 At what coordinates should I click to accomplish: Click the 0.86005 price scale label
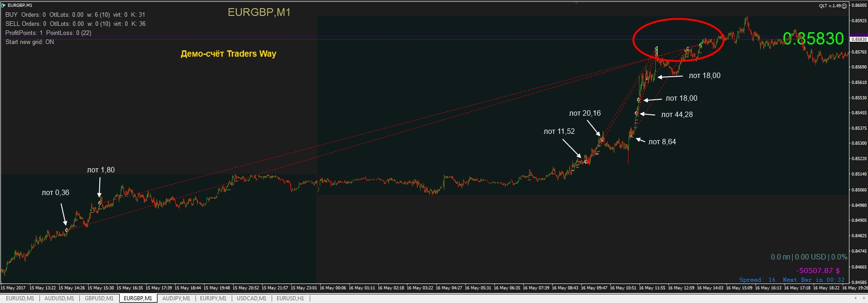[859, 6]
